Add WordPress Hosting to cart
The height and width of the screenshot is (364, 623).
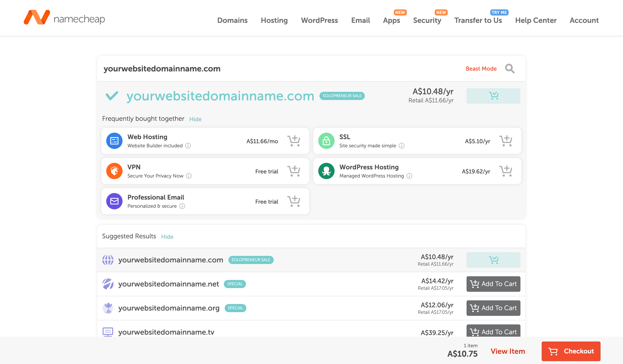(506, 171)
